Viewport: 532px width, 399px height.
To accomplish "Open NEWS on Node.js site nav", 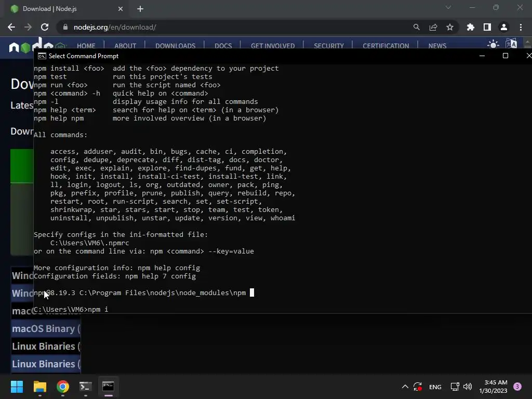I will coord(437,46).
